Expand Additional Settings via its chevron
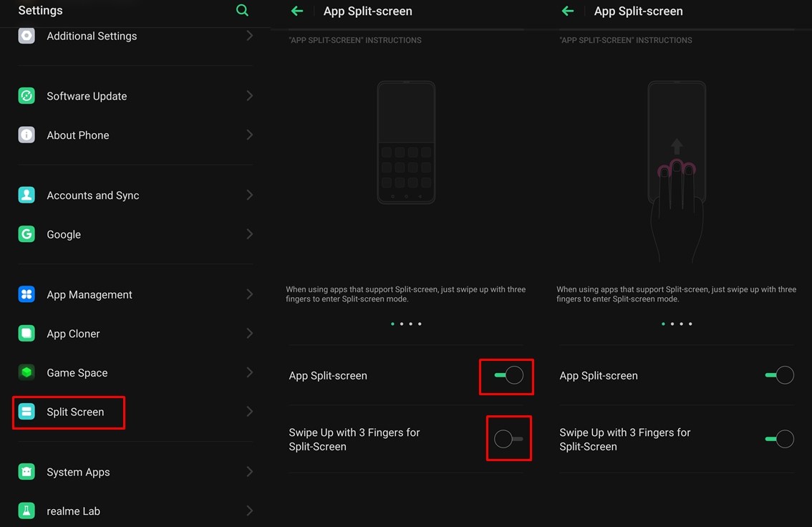Viewport: 812px width, 527px height. (x=250, y=36)
